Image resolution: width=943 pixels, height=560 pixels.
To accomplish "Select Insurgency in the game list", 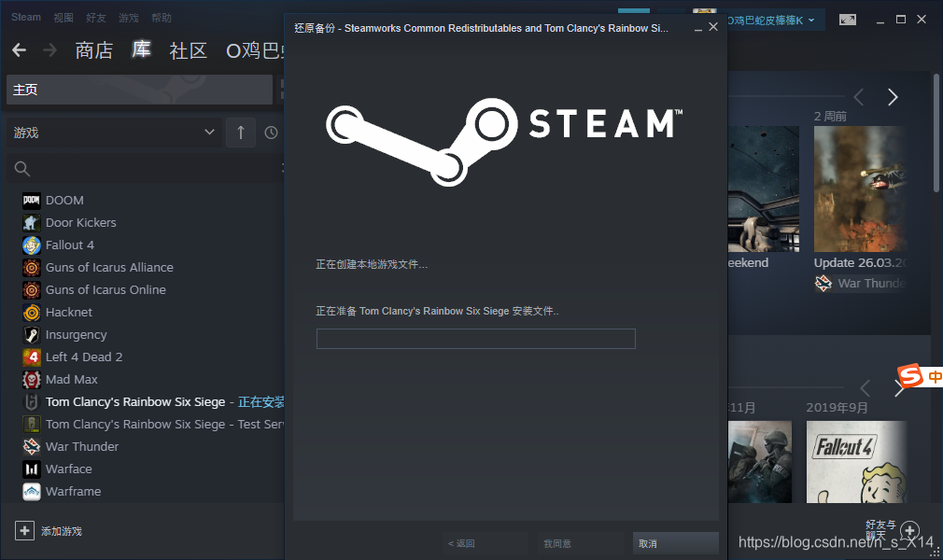I will (77, 335).
